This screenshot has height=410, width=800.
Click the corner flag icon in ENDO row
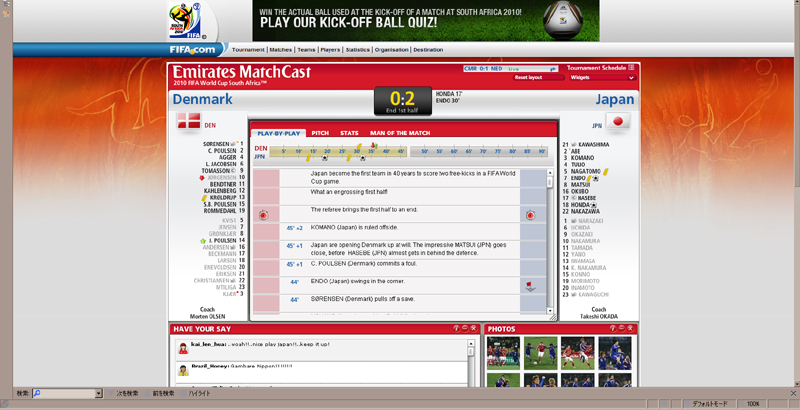pos(531,287)
